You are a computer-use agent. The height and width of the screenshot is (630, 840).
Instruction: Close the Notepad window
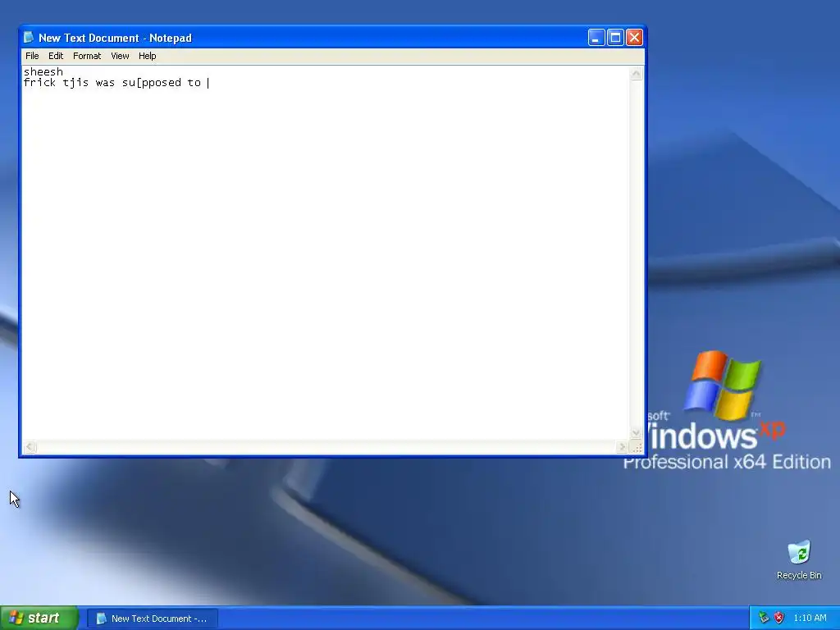click(x=634, y=38)
